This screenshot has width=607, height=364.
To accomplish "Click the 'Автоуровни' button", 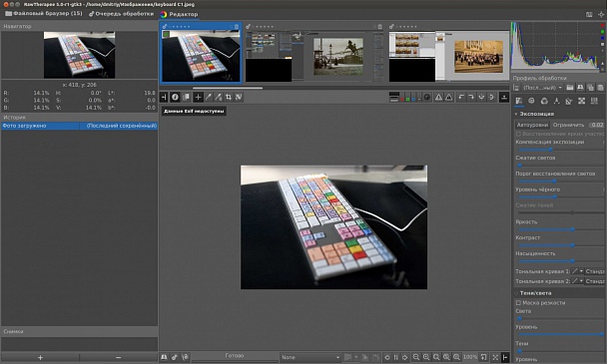I will [x=532, y=125].
